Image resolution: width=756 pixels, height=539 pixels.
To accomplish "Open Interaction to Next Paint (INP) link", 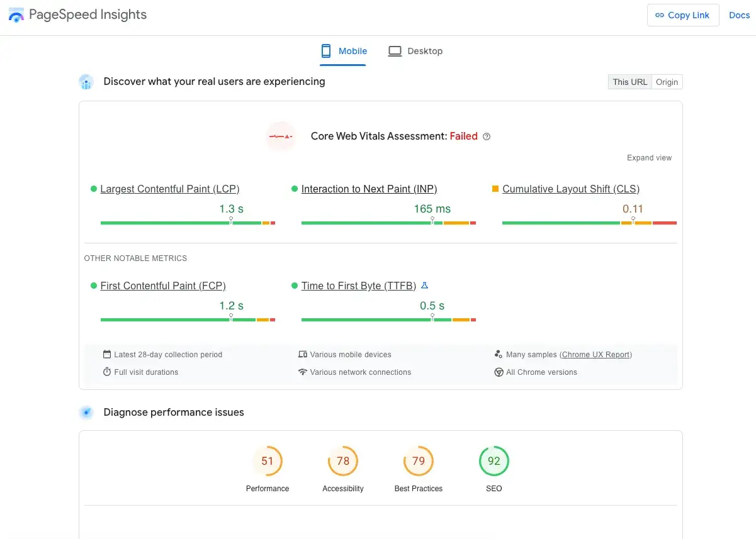I will tap(369, 189).
